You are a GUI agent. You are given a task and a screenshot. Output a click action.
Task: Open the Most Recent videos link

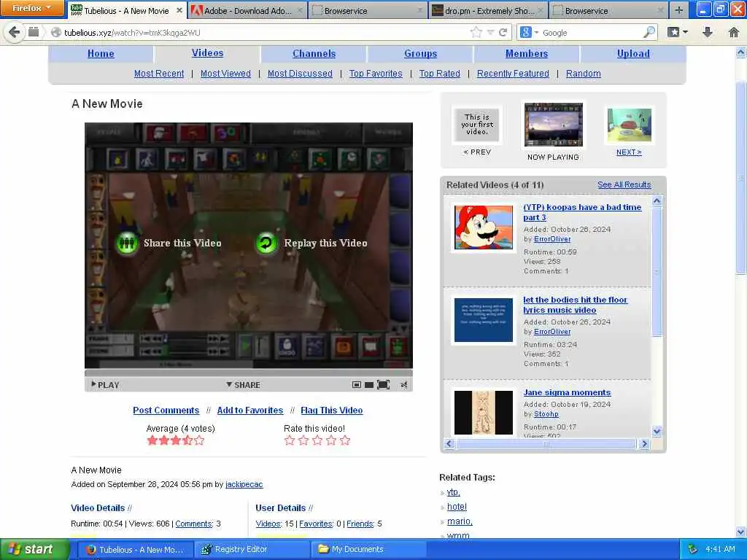coord(158,74)
